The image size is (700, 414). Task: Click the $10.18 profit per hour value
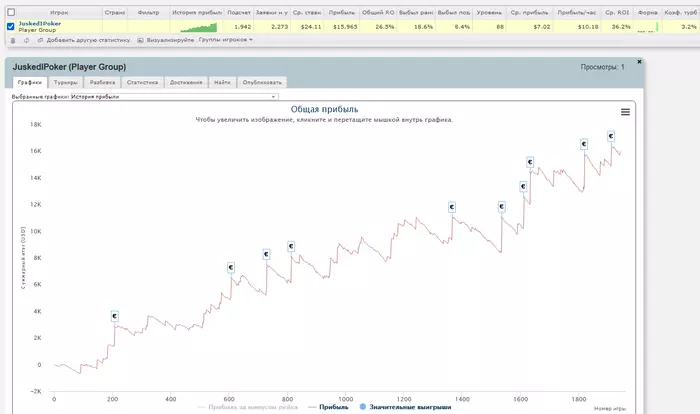click(588, 27)
